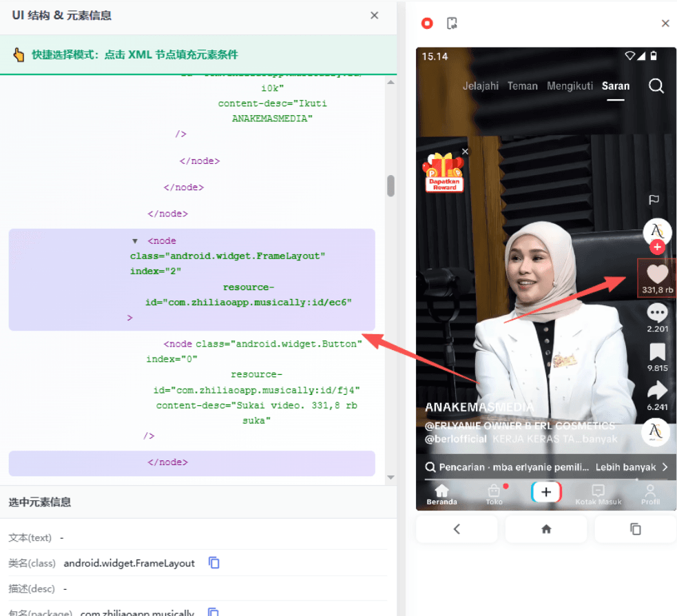Close the device preview panel

[665, 23]
